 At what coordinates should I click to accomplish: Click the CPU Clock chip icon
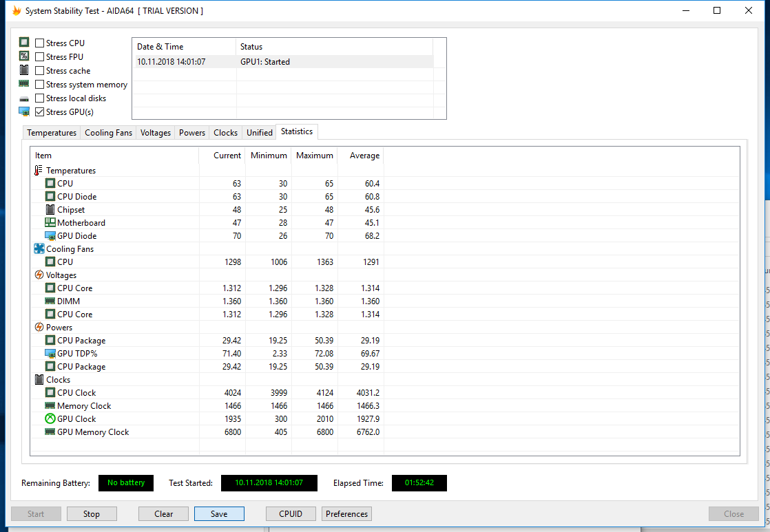coord(50,392)
